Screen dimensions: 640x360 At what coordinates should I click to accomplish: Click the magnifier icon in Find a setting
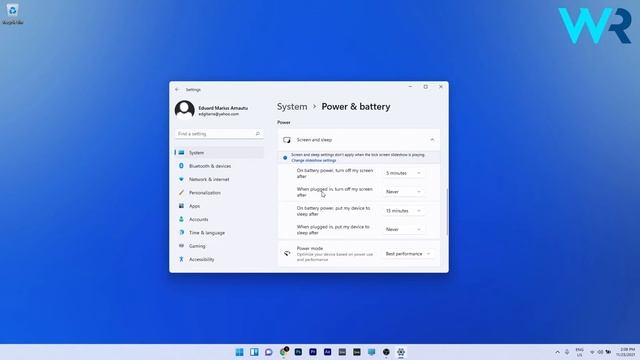258,134
